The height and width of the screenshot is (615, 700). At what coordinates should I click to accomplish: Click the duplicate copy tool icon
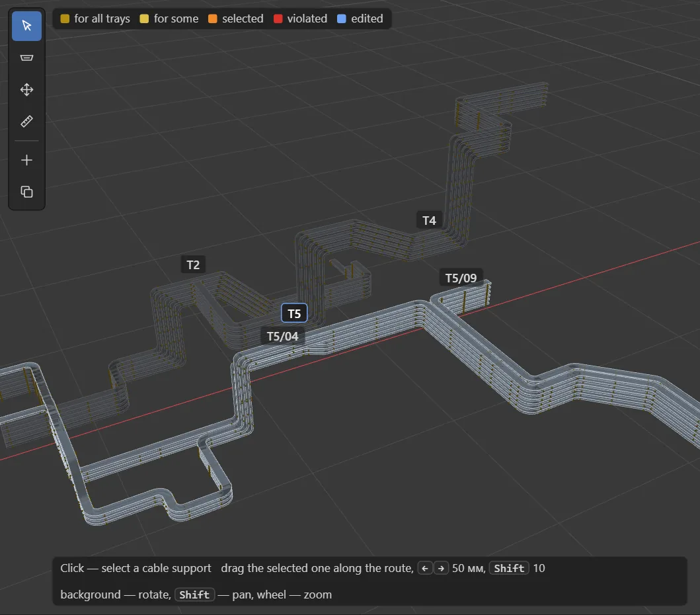[27, 192]
